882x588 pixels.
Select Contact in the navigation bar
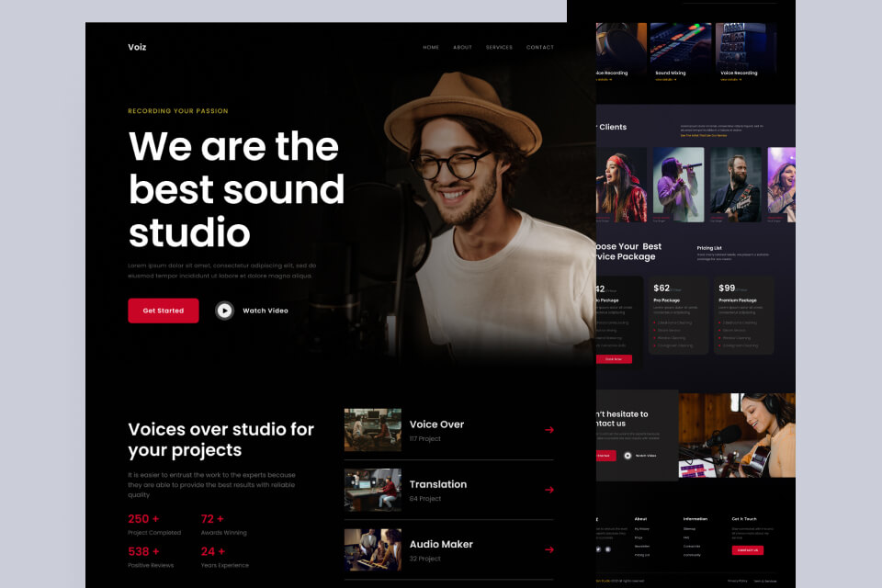coord(541,47)
